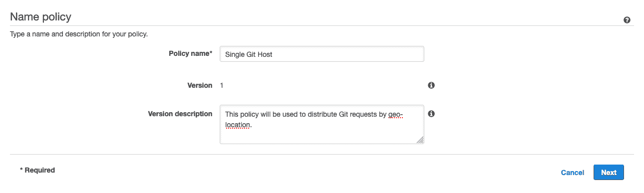The image size is (644, 193).
Task: Click the 'Version' field label
Action: pos(200,85)
